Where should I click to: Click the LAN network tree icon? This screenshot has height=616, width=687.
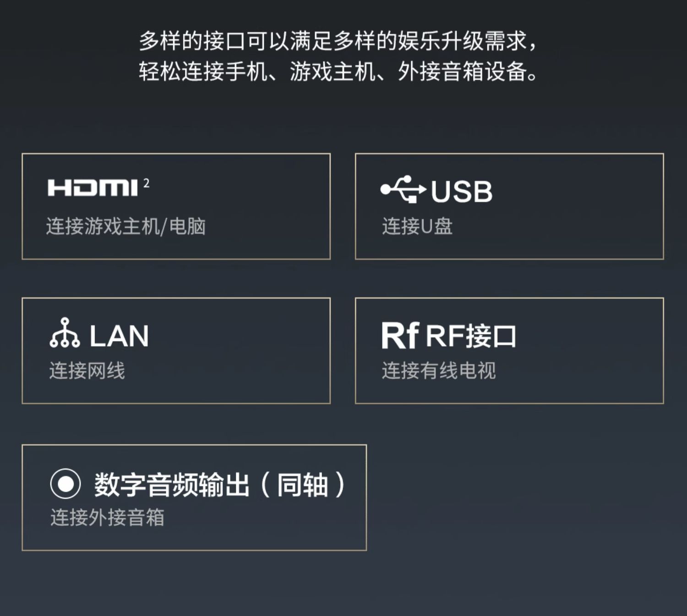click(65, 333)
